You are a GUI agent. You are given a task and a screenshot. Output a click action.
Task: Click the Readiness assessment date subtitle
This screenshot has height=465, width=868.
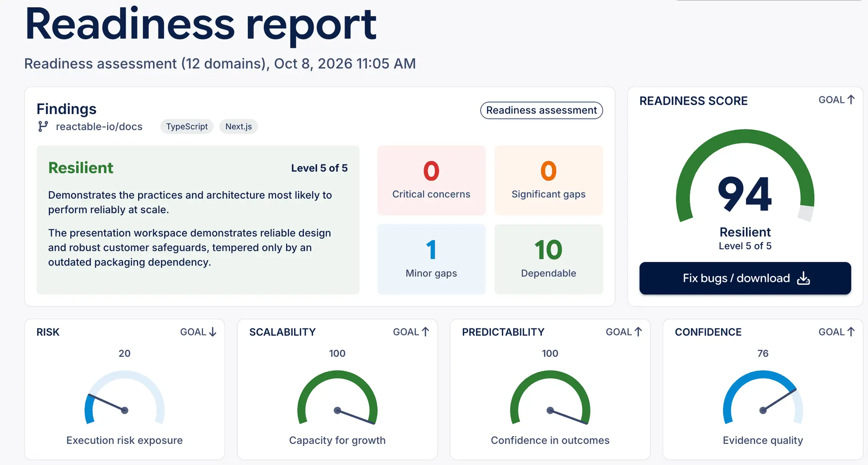[220, 64]
